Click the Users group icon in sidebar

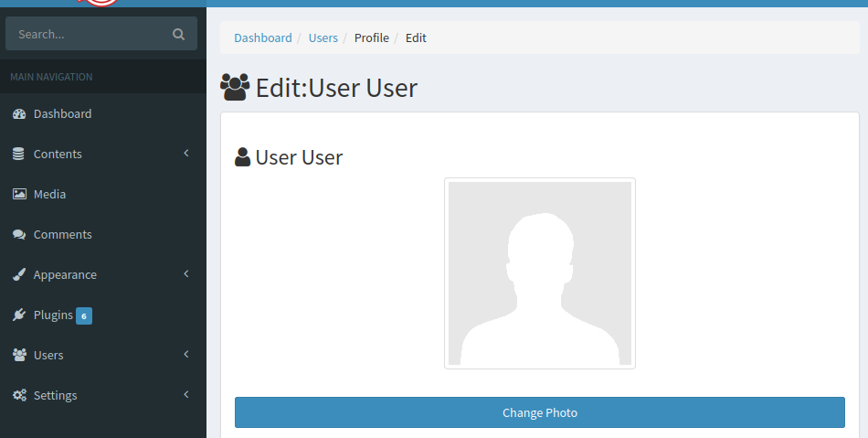19,355
